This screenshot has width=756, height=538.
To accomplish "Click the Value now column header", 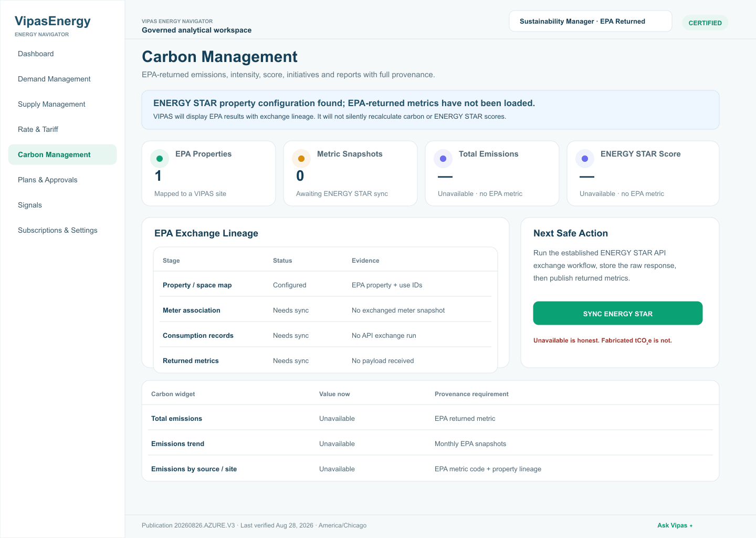I will coord(334,394).
